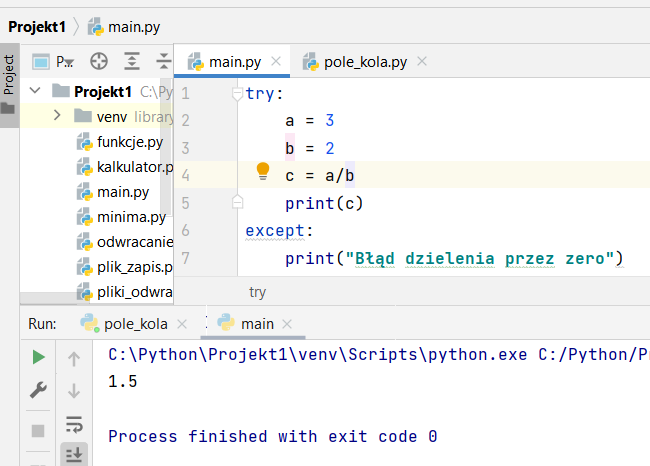
Task: Collapse the try block fold marker
Action: click(x=237, y=93)
